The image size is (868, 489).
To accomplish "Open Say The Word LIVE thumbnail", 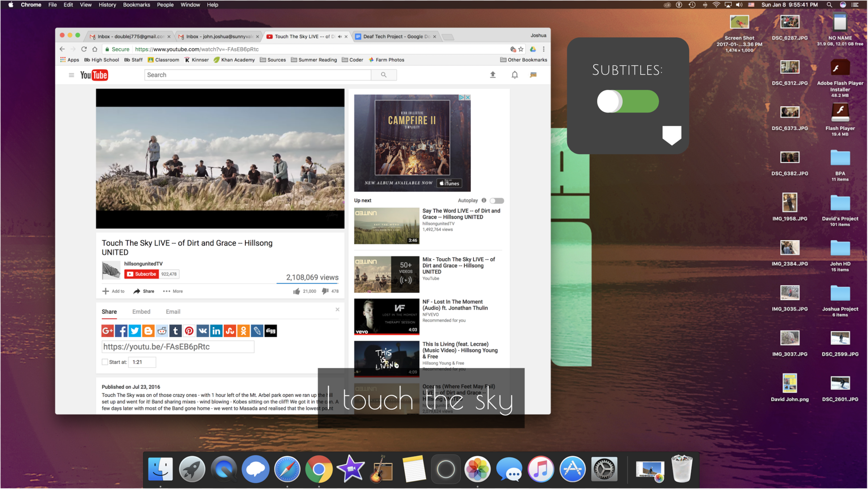I will [x=386, y=226].
